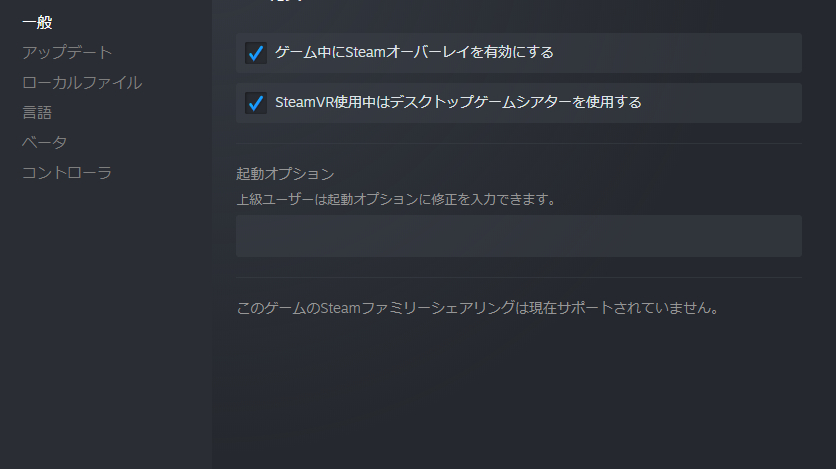
Task: Uncheck SteamVR使用中はデスクトップゲームシアター option
Action: coord(256,103)
